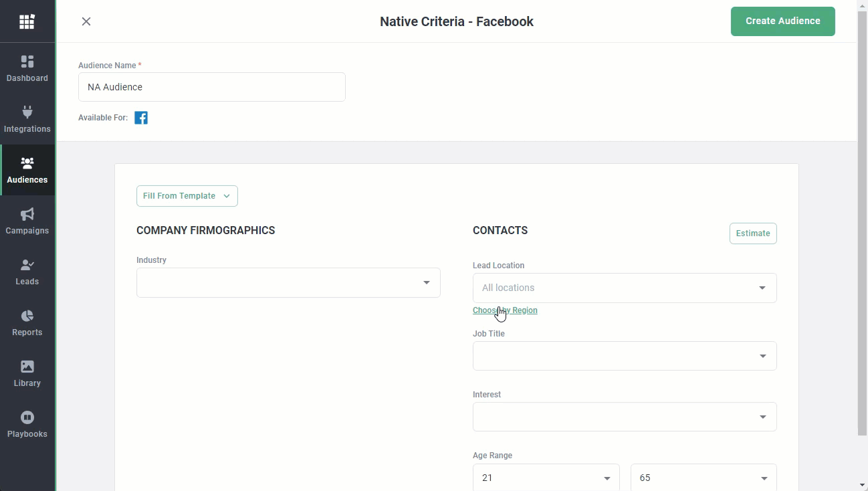This screenshot has height=491, width=868.
Task: Click into the Audience Name field
Action: pos(211,87)
